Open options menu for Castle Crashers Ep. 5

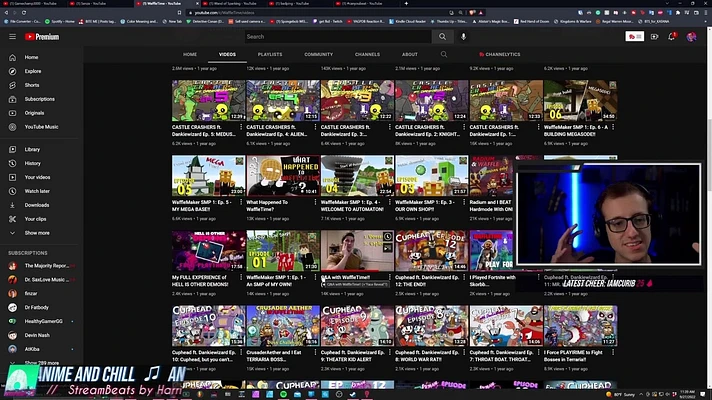tap(241, 127)
